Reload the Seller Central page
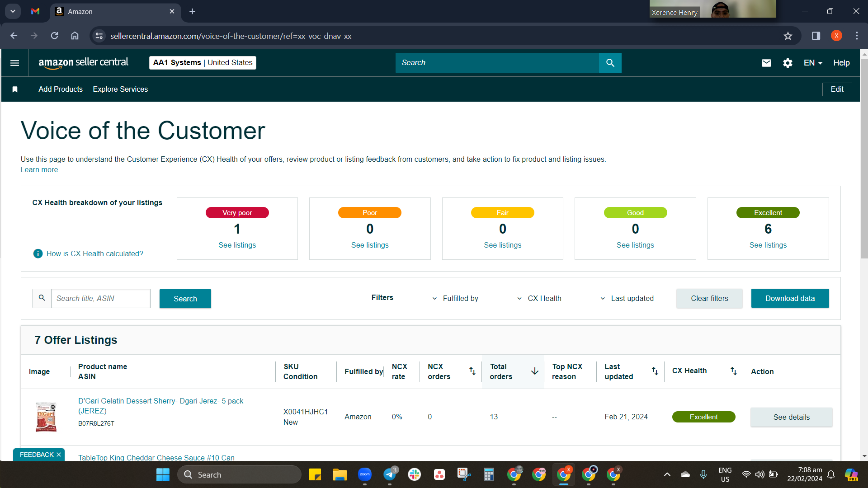 (x=54, y=36)
